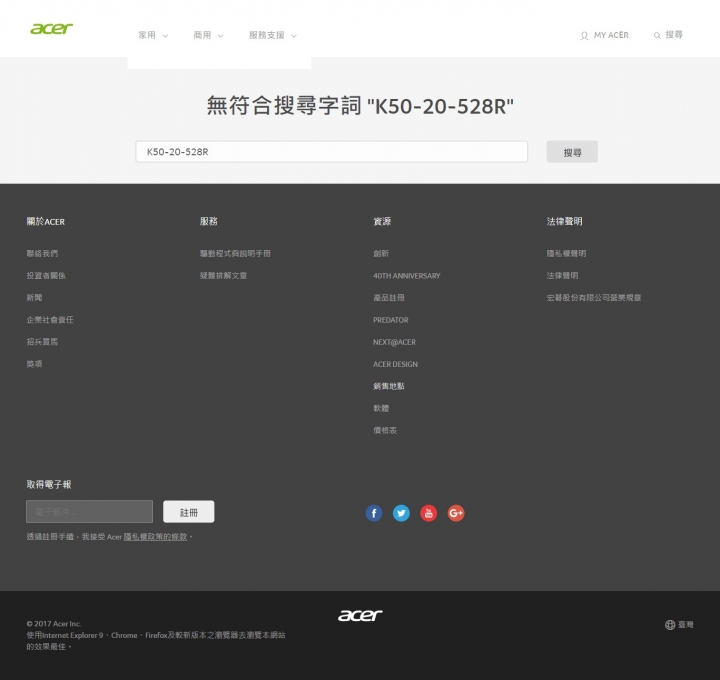Image resolution: width=720 pixels, height=680 pixels.
Task: Click the 註冊 newsletter button
Action: coord(189,511)
